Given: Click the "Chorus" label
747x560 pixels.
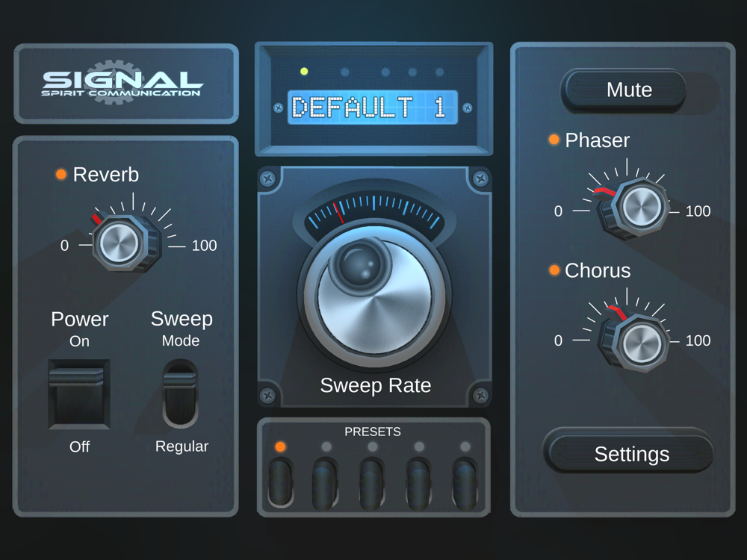Looking at the screenshot, I should pyautogui.click(x=598, y=270).
